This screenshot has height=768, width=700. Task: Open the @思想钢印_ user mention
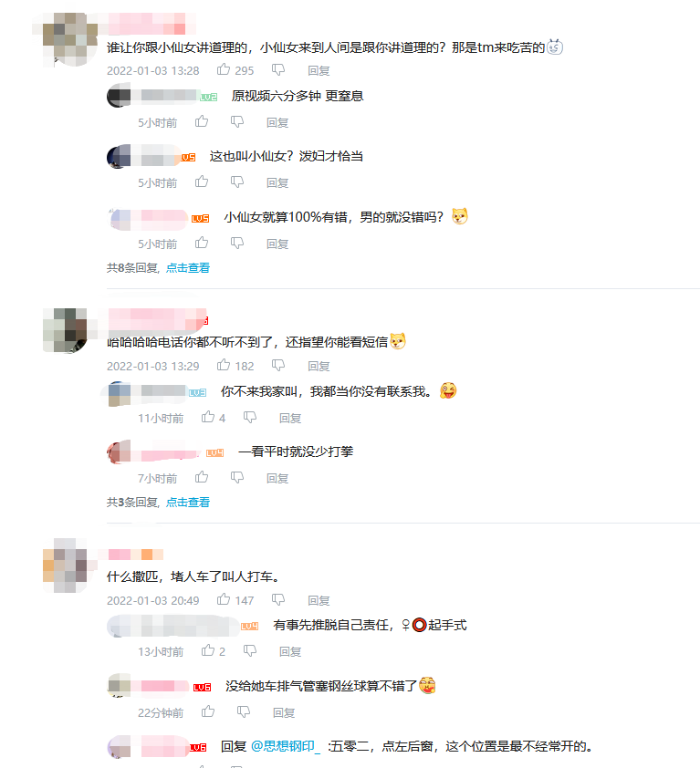click(286, 746)
